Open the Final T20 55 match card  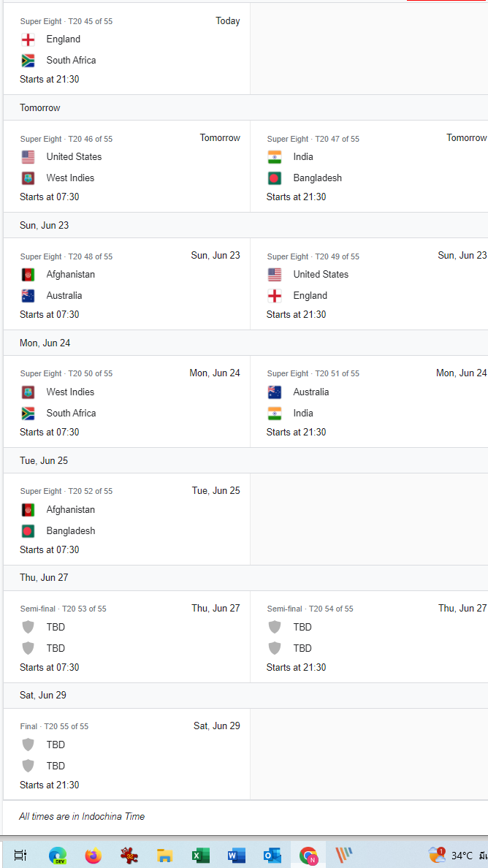coord(128,755)
